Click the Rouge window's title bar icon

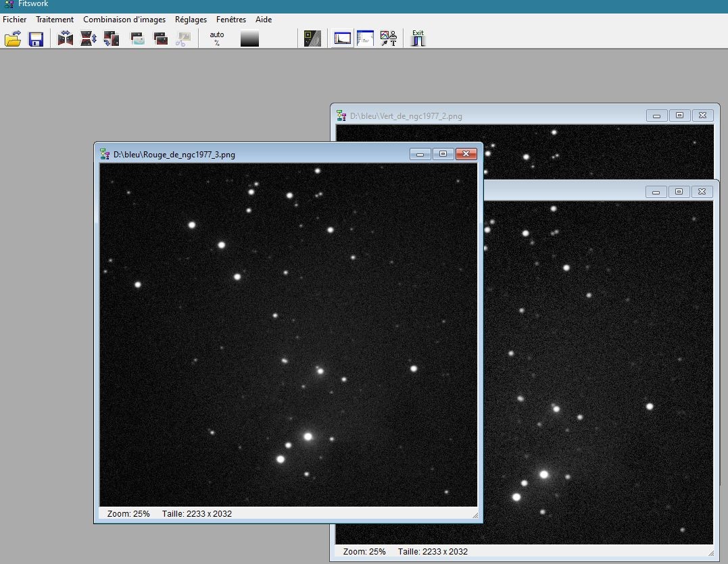pos(105,155)
